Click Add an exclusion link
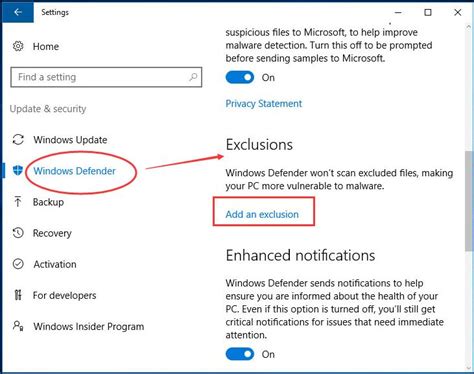 pos(262,214)
